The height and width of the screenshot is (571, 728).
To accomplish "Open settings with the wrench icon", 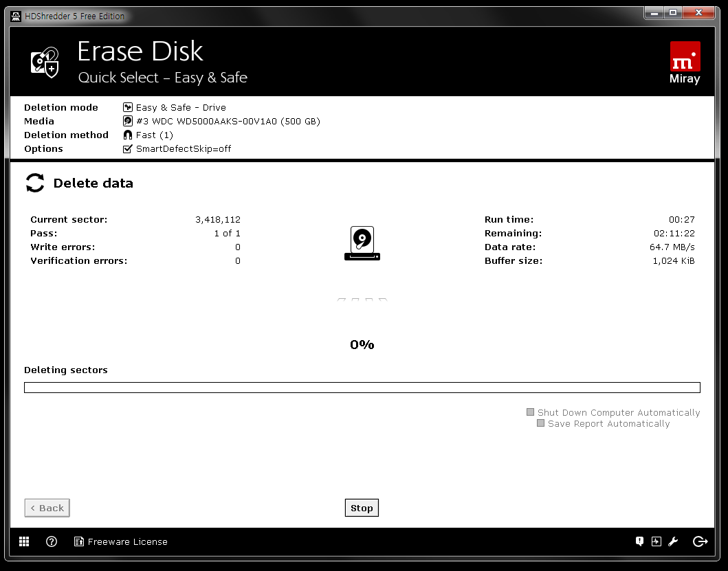I will tap(673, 541).
